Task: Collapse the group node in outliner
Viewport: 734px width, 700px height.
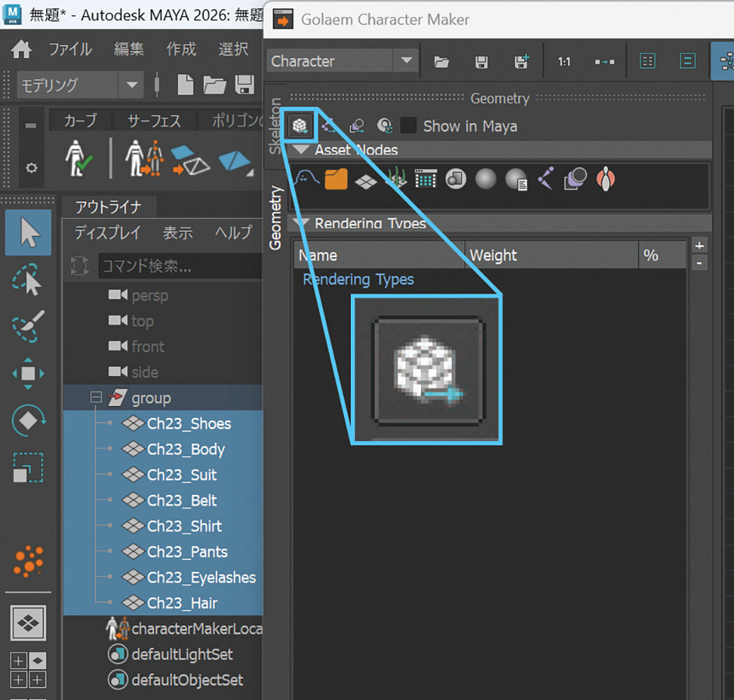Action: point(96,398)
